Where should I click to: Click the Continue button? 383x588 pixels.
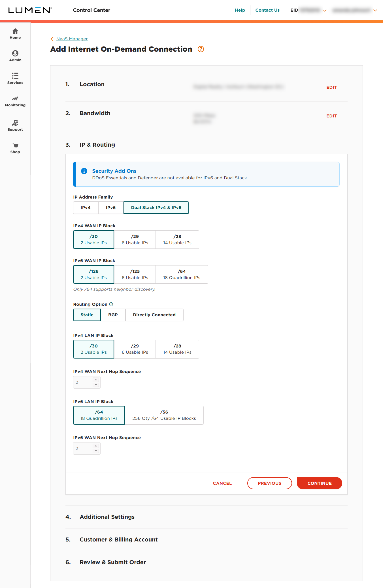tap(320, 483)
